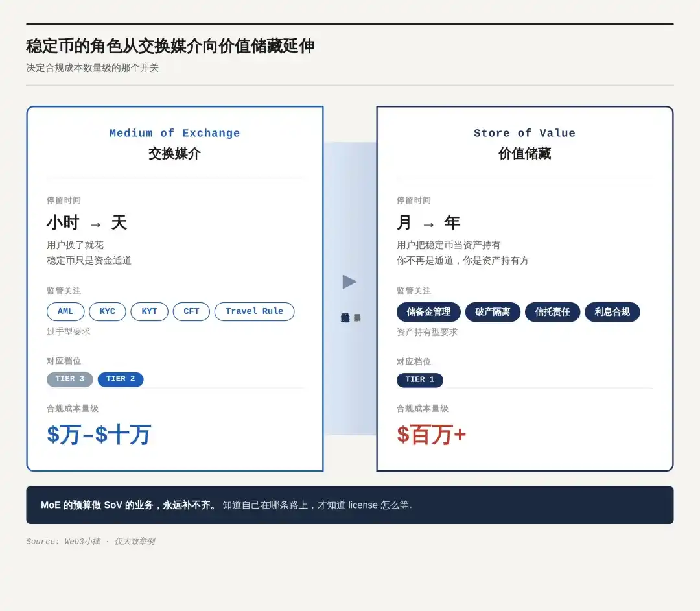Select the 利息合规 badge
This screenshot has width=700, height=611.
pos(612,312)
